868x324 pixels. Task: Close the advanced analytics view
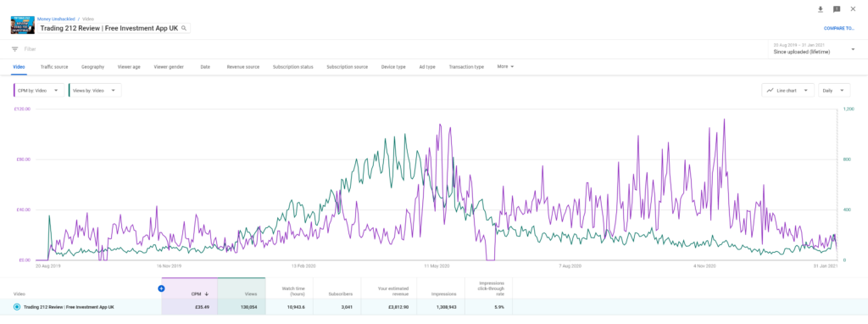pos(853,8)
